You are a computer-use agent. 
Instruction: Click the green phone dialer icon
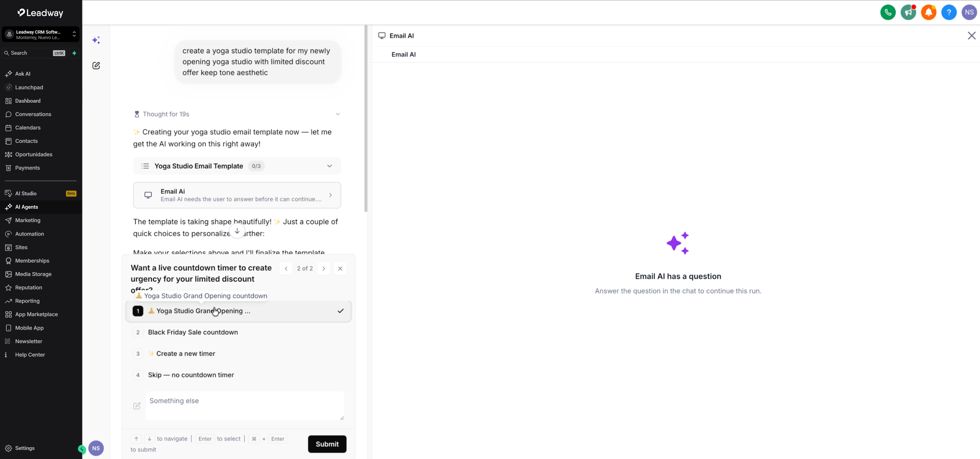click(x=888, y=12)
